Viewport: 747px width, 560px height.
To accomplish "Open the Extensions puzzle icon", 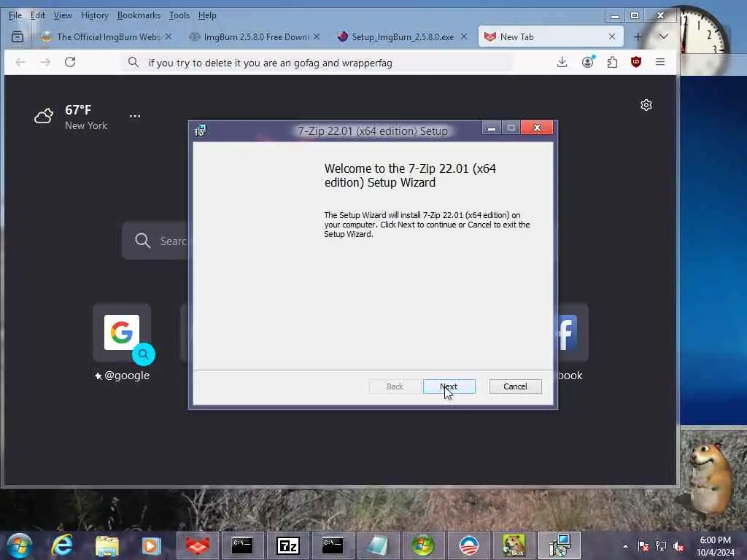I will click(x=612, y=62).
